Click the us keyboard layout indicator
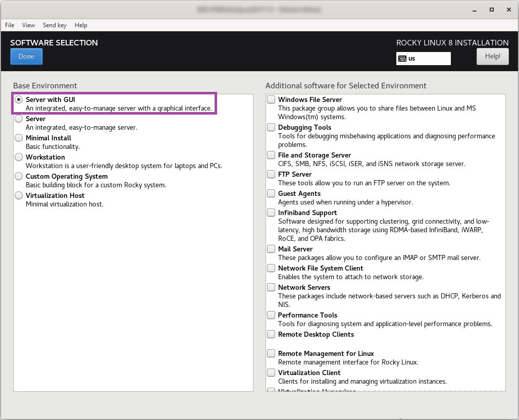 click(424, 59)
